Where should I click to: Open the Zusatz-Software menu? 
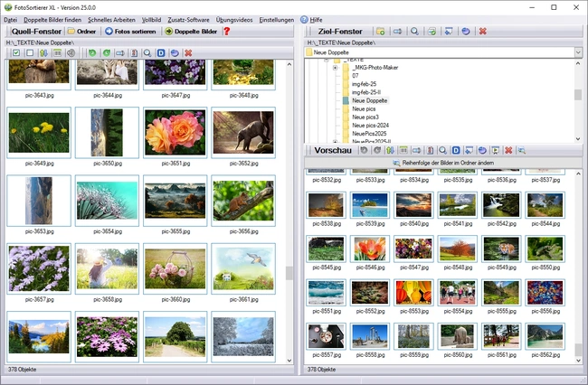pos(188,20)
